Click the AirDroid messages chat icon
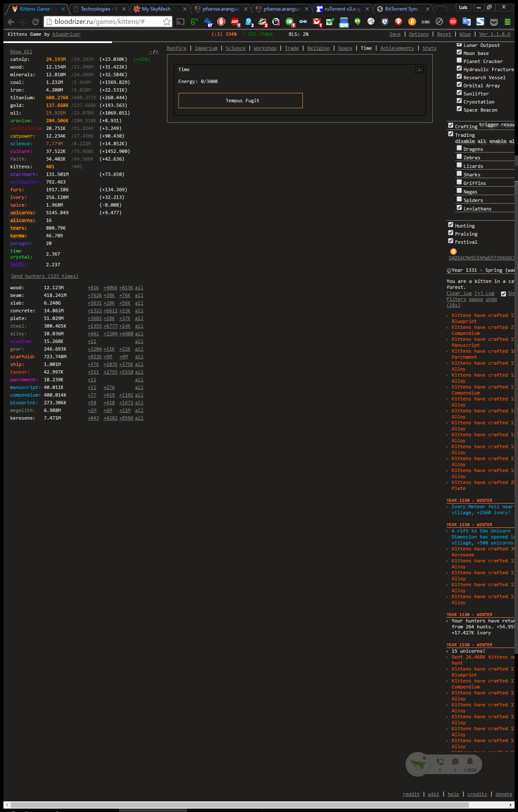Screen dimensions: 518x812 pyautogui.click(x=455, y=762)
